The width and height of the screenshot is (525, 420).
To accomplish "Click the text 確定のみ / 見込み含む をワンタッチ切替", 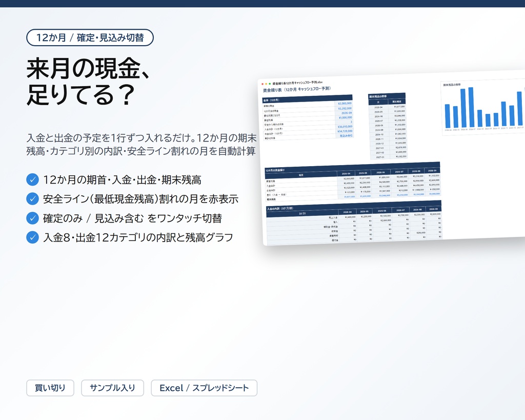I will 132,218.
